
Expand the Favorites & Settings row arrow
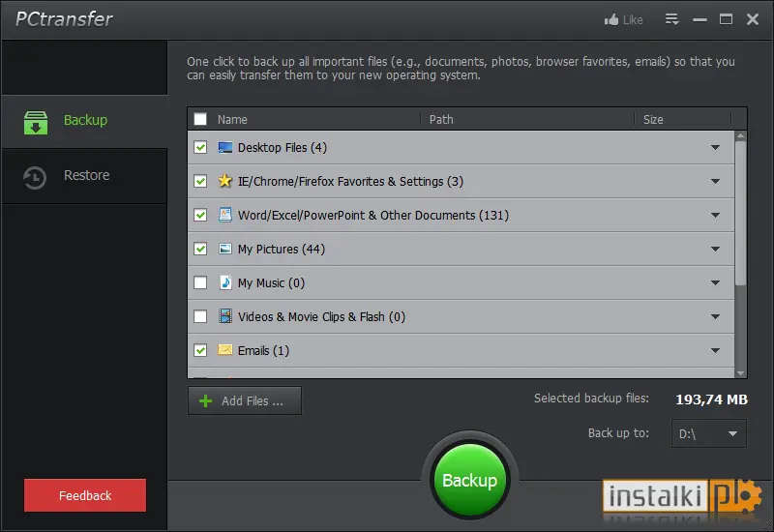click(x=715, y=181)
